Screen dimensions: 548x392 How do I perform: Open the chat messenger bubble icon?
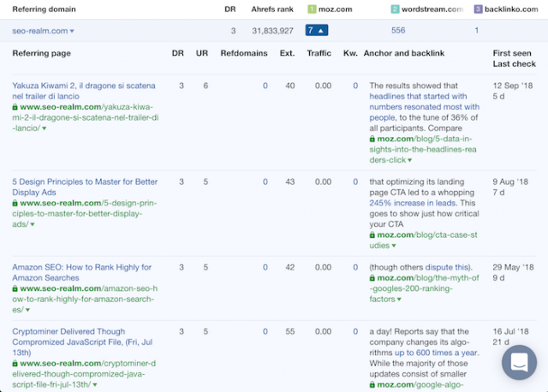[519, 363]
